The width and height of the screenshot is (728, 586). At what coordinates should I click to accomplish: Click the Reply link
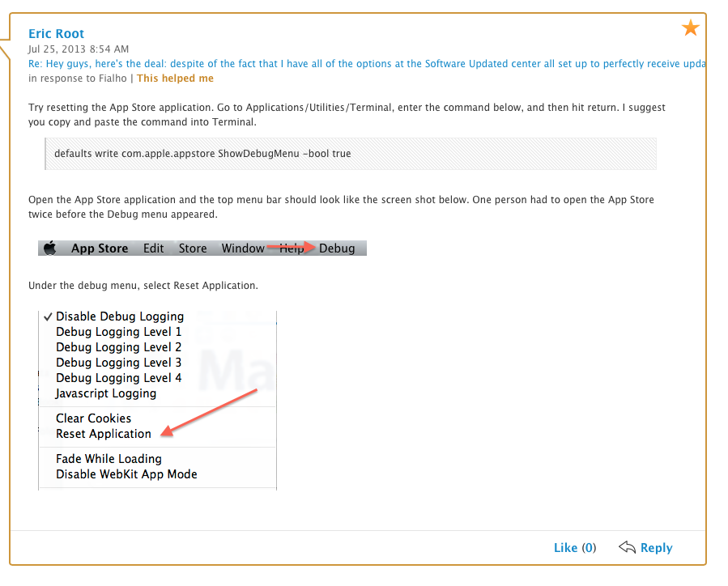[x=656, y=547]
